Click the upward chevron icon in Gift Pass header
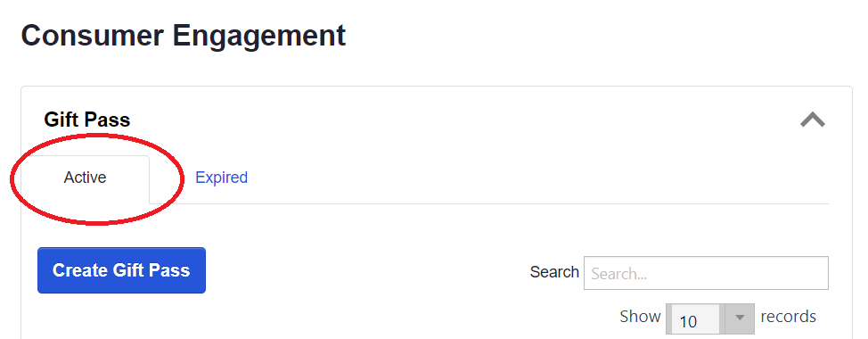The height and width of the screenshot is (339, 868). click(x=812, y=120)
